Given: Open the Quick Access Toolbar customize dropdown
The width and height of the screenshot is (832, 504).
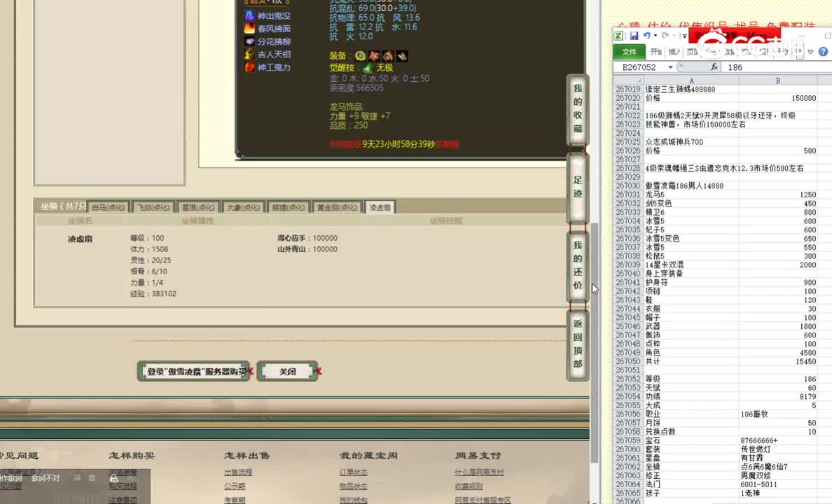Looking at the screenshot, I should coord(684,36).
